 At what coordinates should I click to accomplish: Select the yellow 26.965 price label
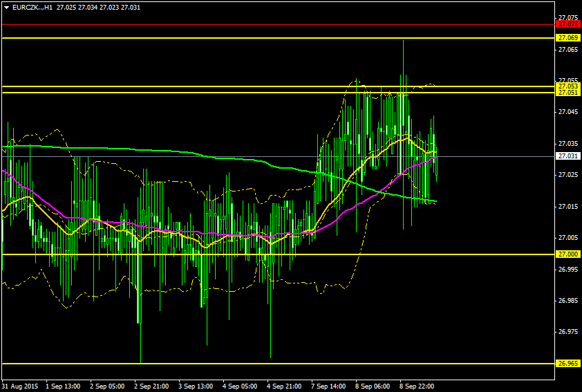568,364
